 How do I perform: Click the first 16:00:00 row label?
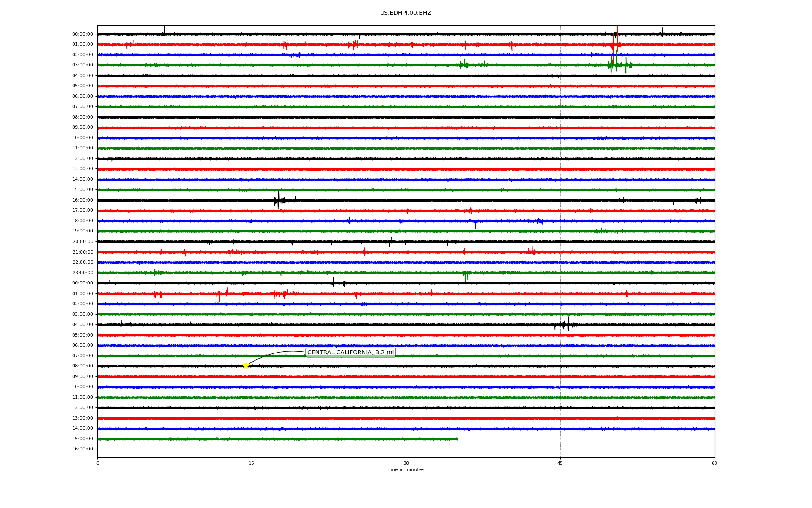tap(82, 200)
